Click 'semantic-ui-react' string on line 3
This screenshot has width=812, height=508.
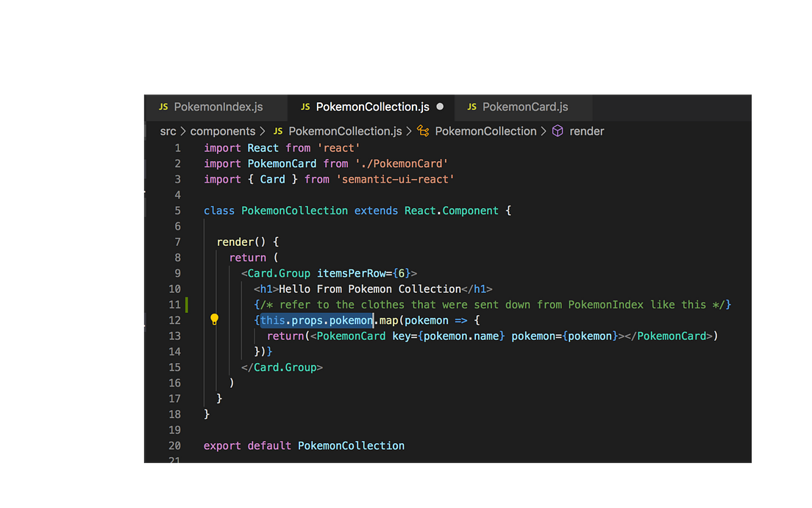click(x=395, y=180)
